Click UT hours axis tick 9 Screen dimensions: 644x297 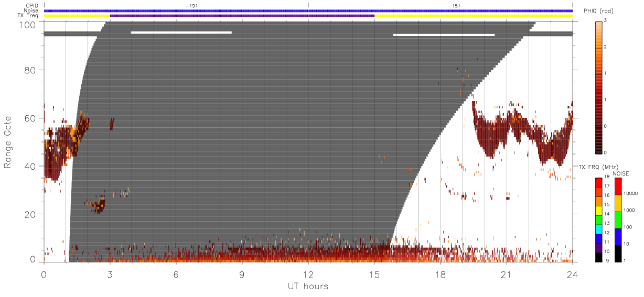pos(242,274)
